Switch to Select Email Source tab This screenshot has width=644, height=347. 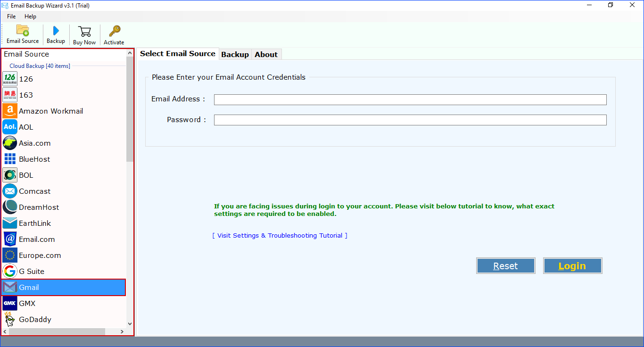click(178, 54)
